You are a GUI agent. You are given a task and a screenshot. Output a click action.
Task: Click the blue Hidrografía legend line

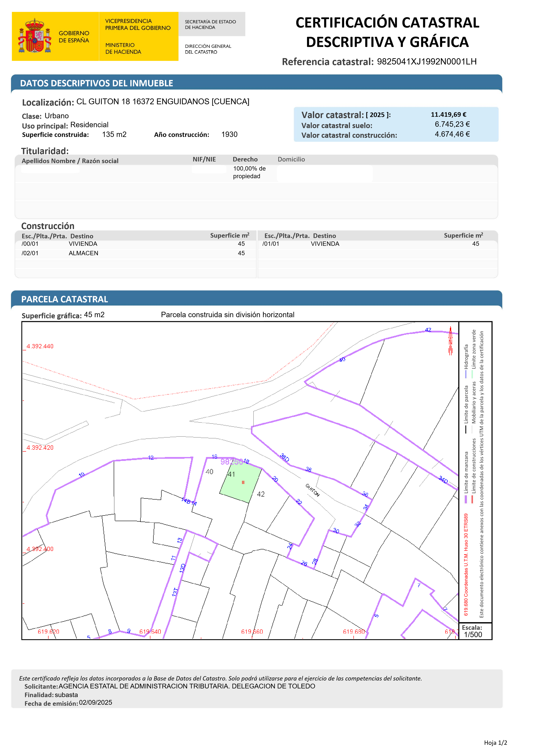(466, 374)
